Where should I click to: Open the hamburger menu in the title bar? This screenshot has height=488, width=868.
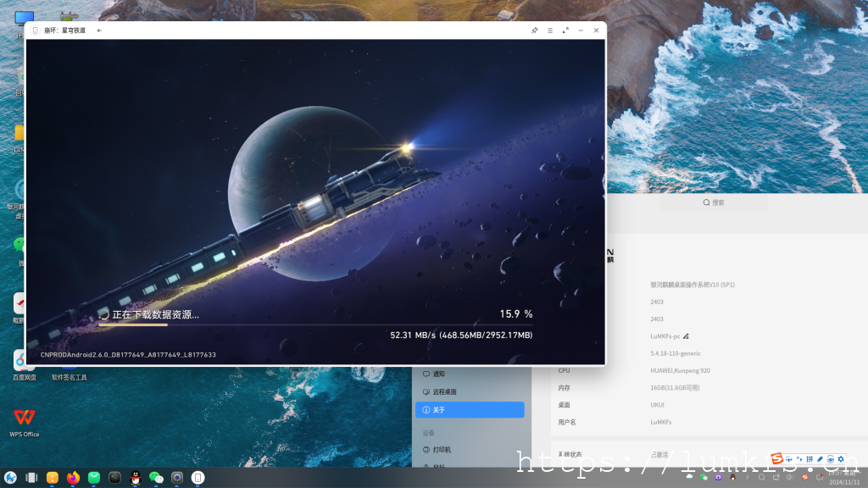click(549, 30)
